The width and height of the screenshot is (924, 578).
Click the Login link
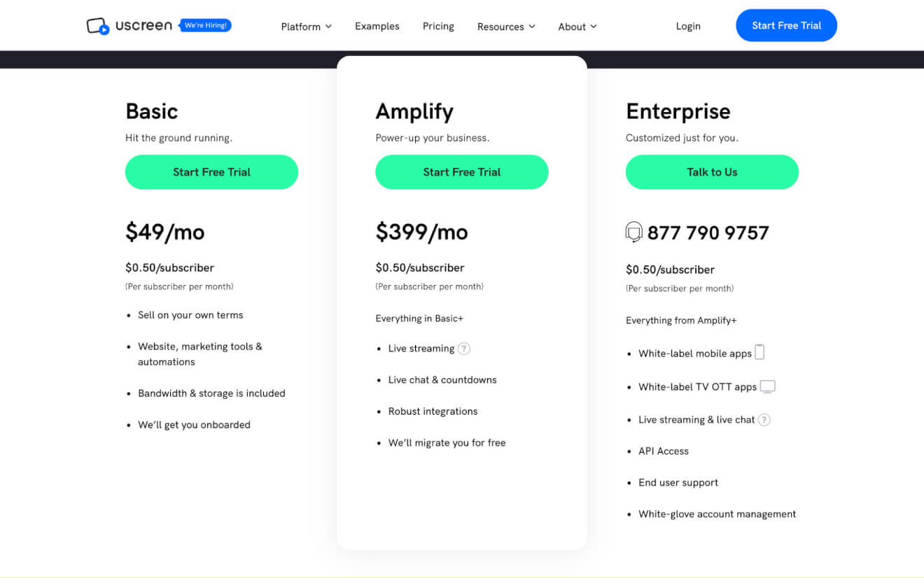[688, 26]
